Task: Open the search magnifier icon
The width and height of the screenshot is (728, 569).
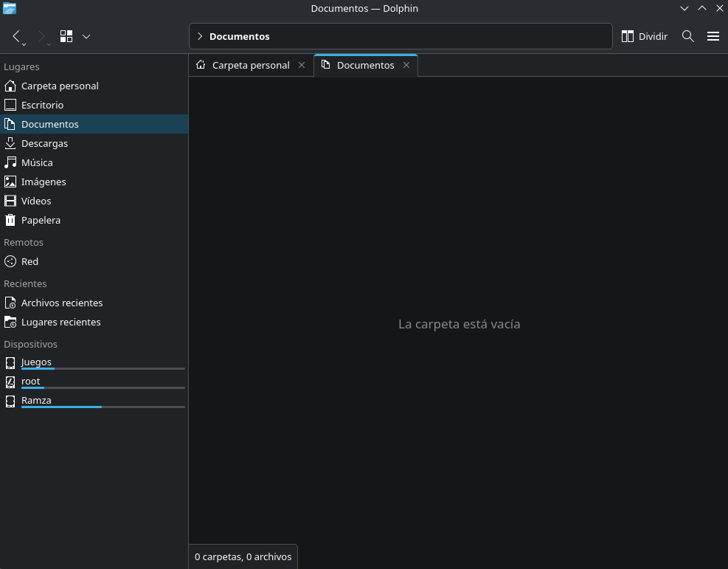Action: coord(688,36)
